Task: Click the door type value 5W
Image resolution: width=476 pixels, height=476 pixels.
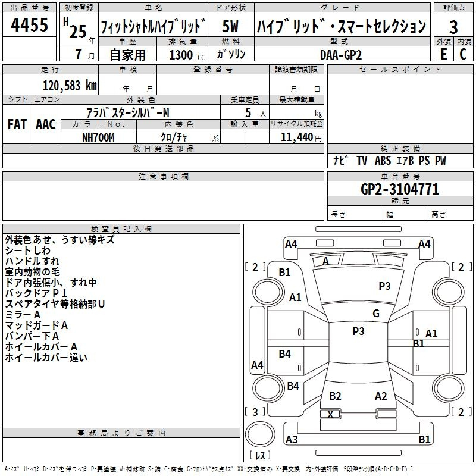Action: click(x=230, y=26)
